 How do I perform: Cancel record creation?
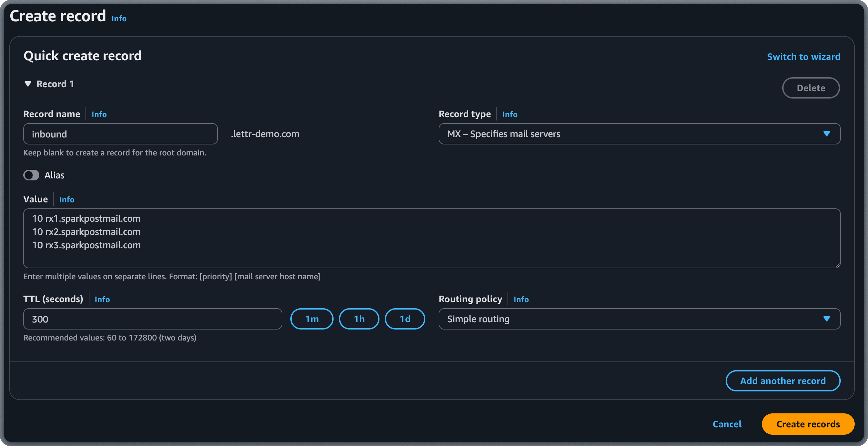click(727, 424)
